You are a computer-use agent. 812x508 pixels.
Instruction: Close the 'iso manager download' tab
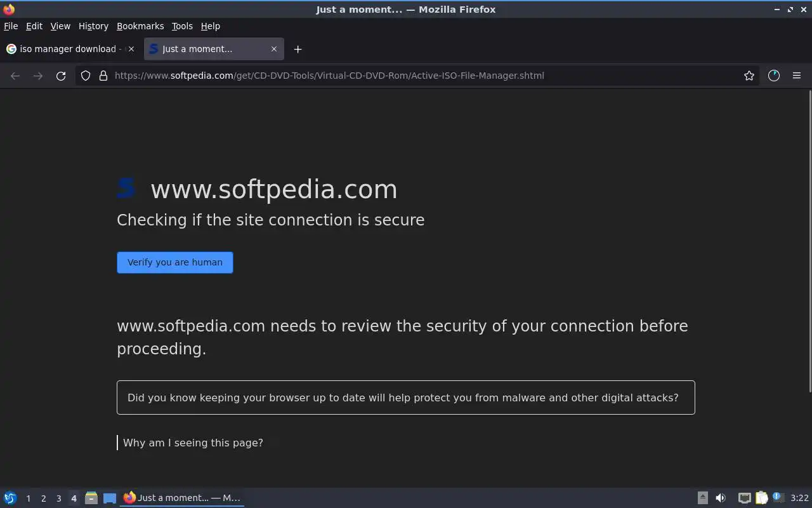[x=131, y=49]
